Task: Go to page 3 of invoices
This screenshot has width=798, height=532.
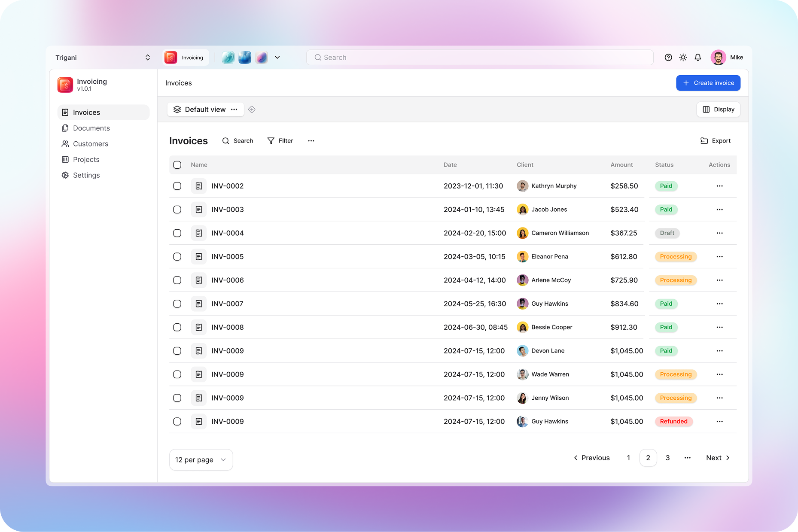Action: (667, 458)
